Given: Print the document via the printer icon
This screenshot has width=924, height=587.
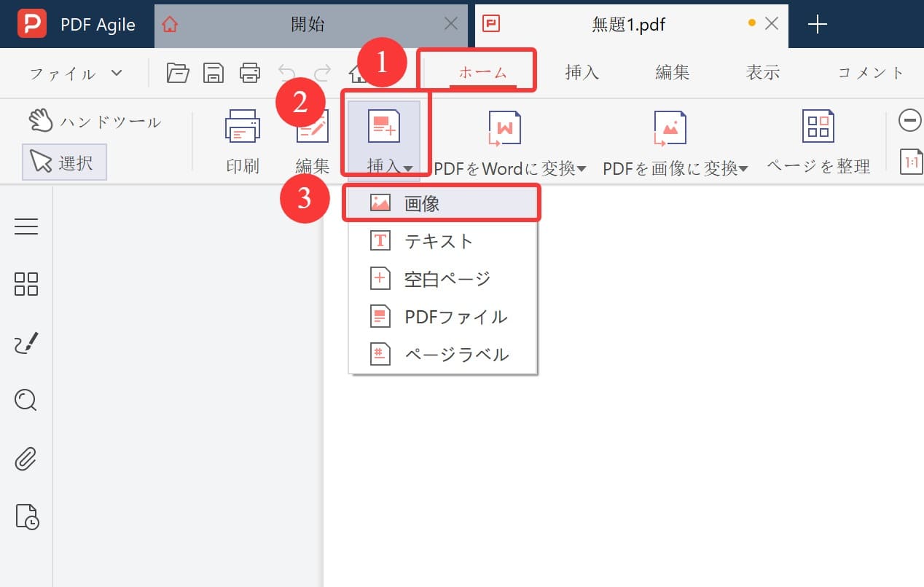Looking at the screenshot, I should (x=250, y=73).
